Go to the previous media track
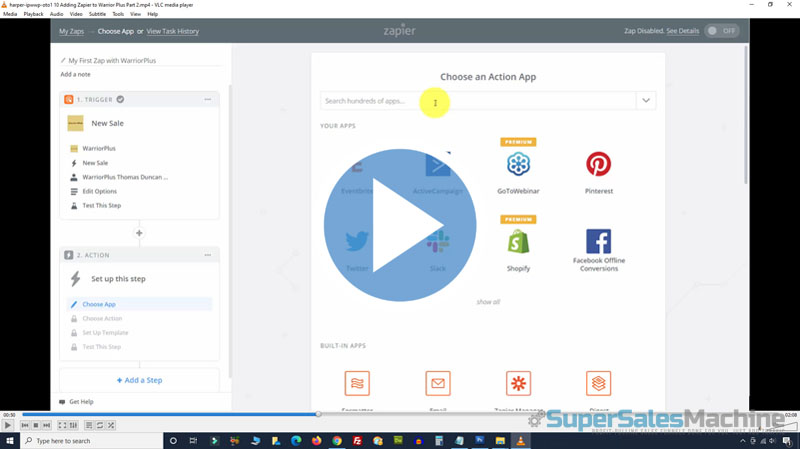The width and height of the screenshot is (800, 449). (x=25, y=425)
